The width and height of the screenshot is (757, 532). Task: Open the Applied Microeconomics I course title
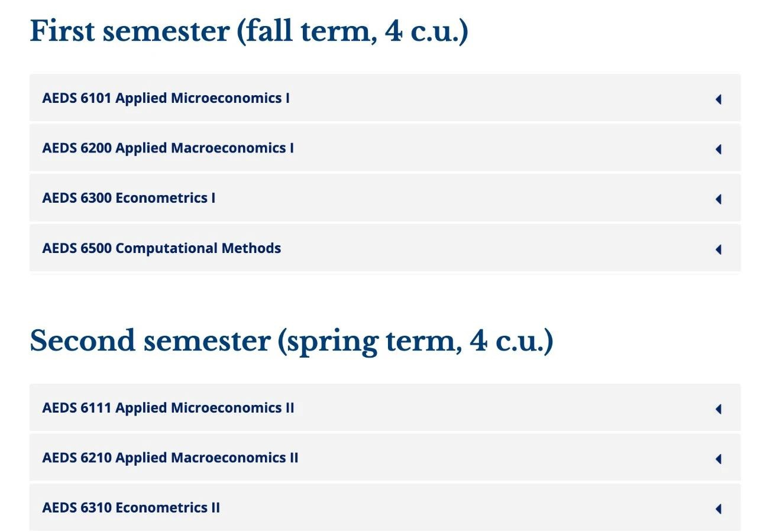202,98
